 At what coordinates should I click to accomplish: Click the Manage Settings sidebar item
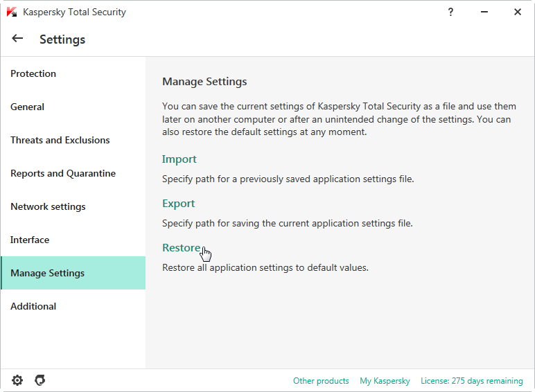[47, 273]
